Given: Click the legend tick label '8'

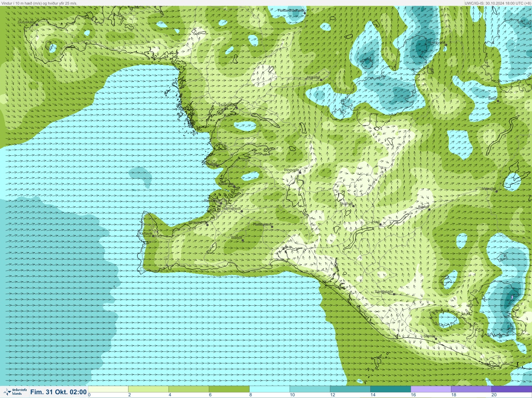Looking at the screenshot, I should click(250, 395).
